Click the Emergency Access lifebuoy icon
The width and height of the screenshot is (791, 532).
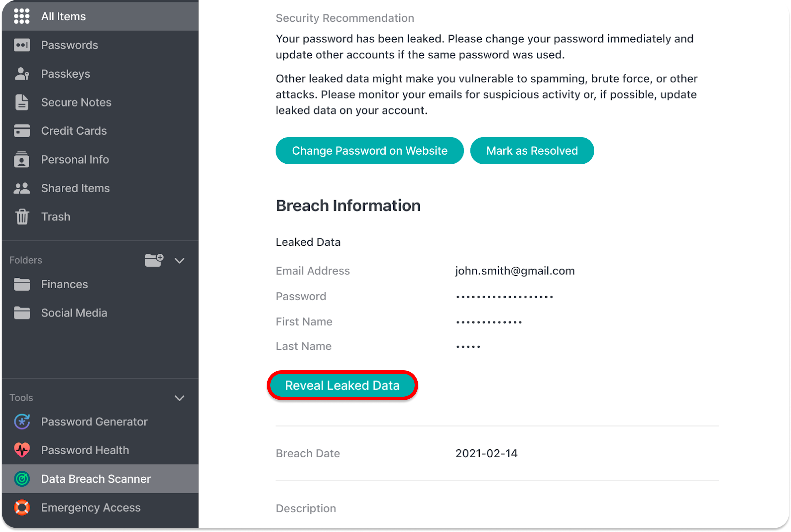[x=22, y=507]
